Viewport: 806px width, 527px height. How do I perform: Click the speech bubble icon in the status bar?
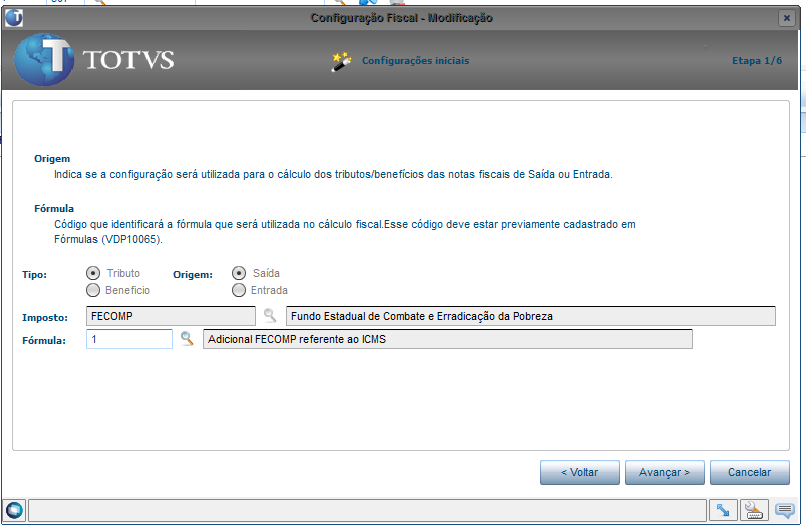785,510
